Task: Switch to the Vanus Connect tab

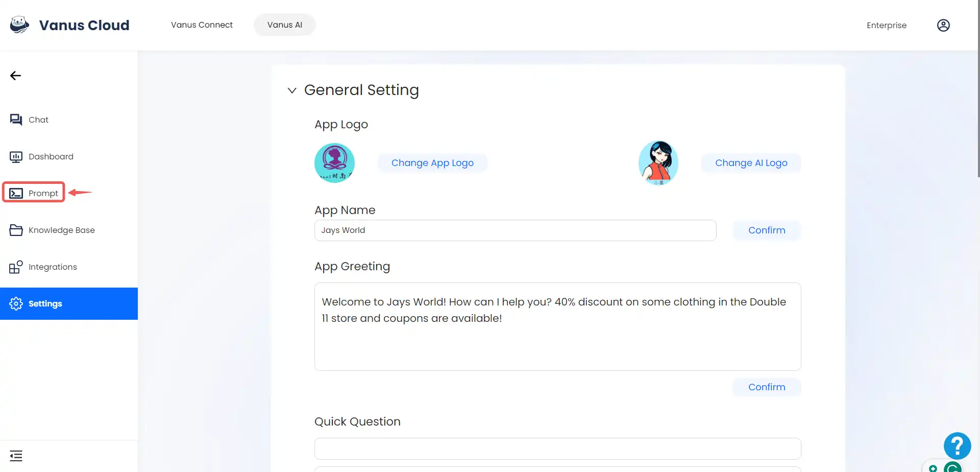Action: (202, 25)
